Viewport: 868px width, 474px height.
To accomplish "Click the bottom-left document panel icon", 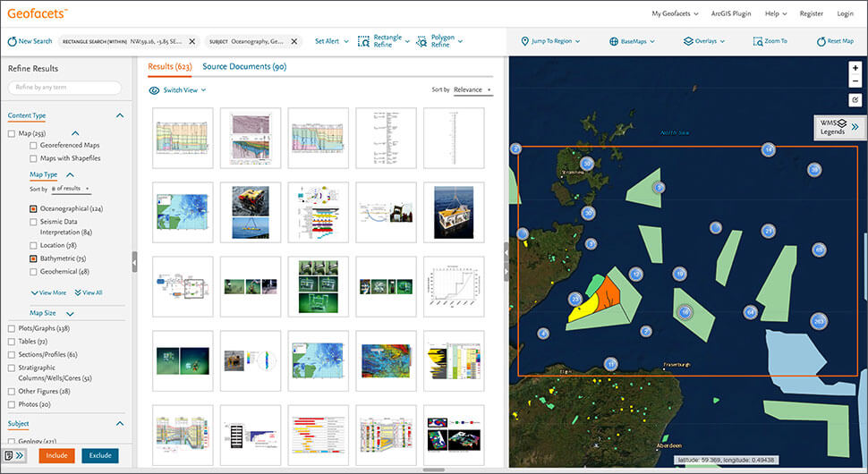I will click(x=9, y=456).
